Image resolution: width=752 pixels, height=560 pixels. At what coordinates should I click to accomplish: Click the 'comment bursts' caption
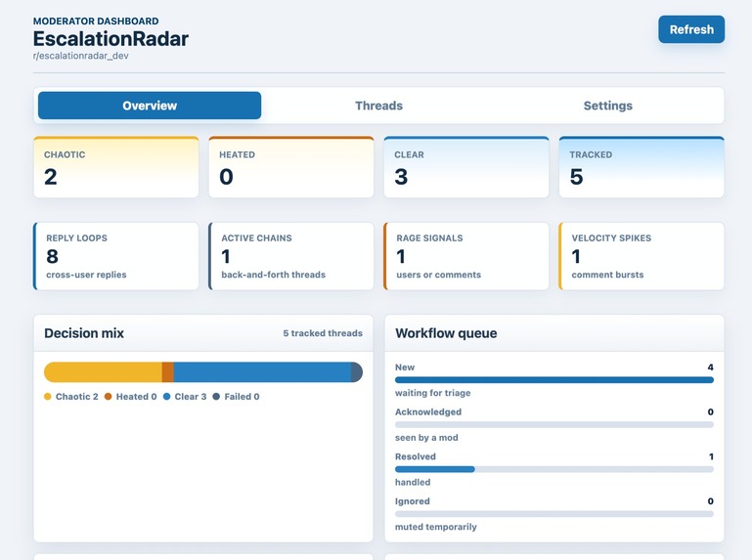pyautogui.click(x=607, y=275)
